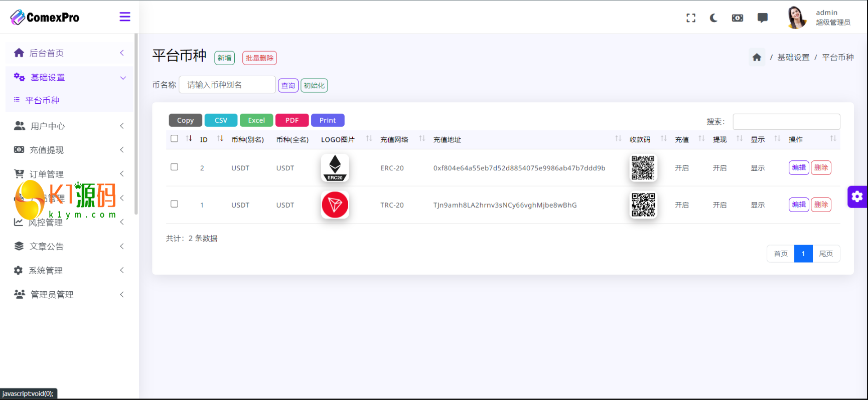This screenshot has height=400, width=868.
Task: Click the 新增 button
Action: (x=224, y=58)
